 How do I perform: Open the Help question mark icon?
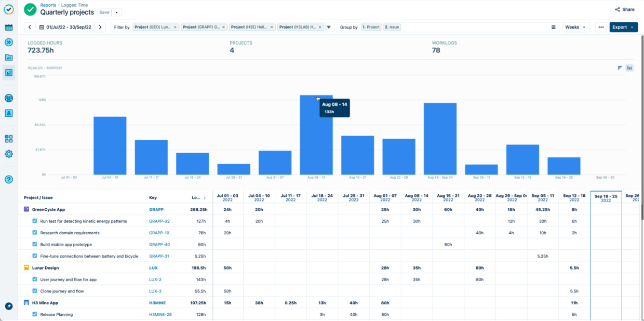click(9, 179)
